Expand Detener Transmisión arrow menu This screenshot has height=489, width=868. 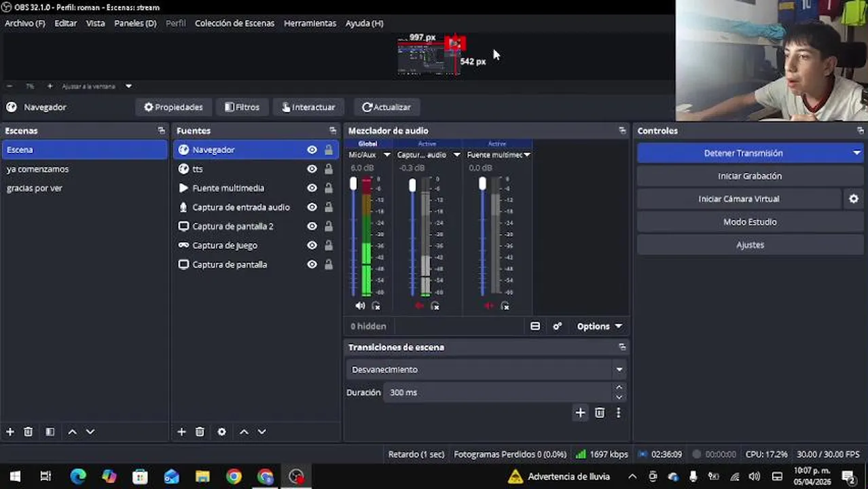pyautogui.click(x=856, y=153)
